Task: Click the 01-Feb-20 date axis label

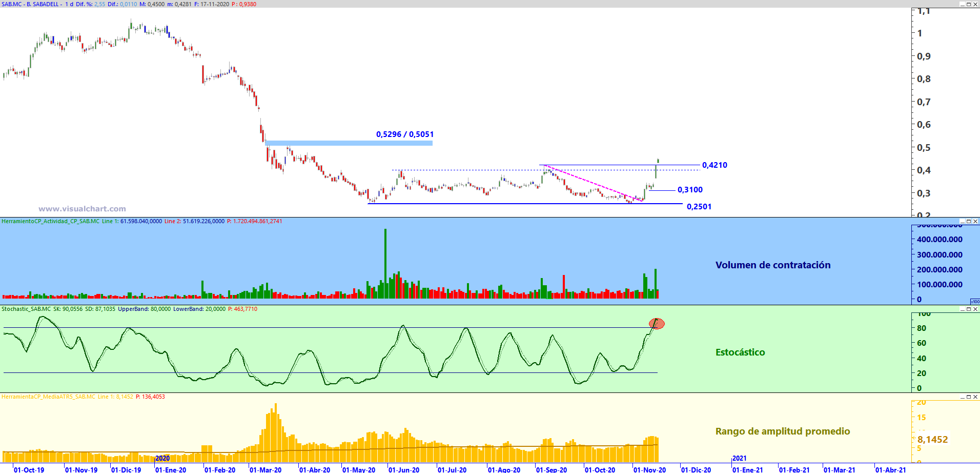Action: point(220,469)
